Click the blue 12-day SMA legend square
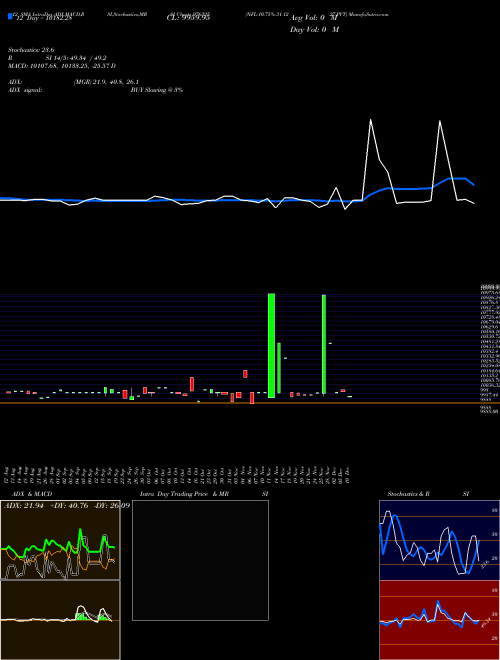Viewport: 500px width, 660px height. pyautogui.click(x=11, y=17)
